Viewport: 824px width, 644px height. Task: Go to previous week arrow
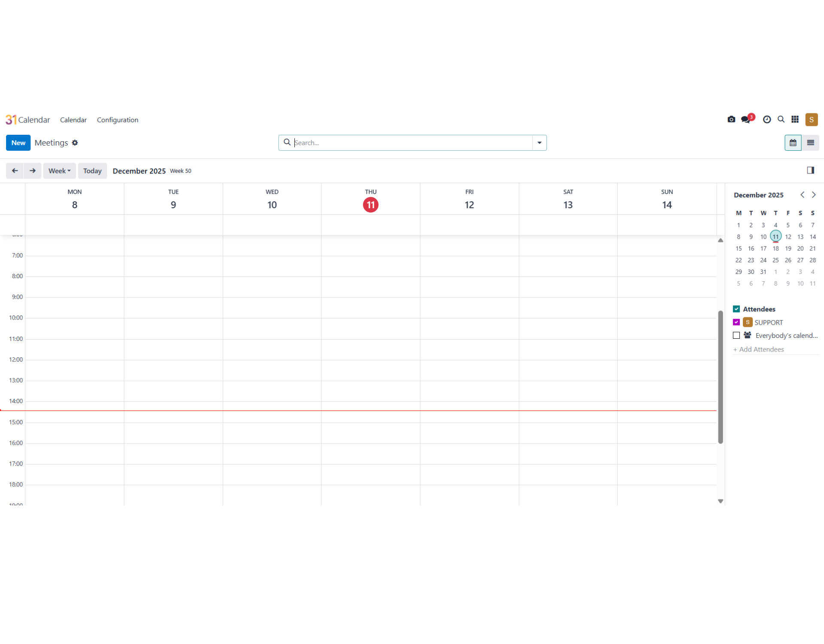(x=15, y=171)
